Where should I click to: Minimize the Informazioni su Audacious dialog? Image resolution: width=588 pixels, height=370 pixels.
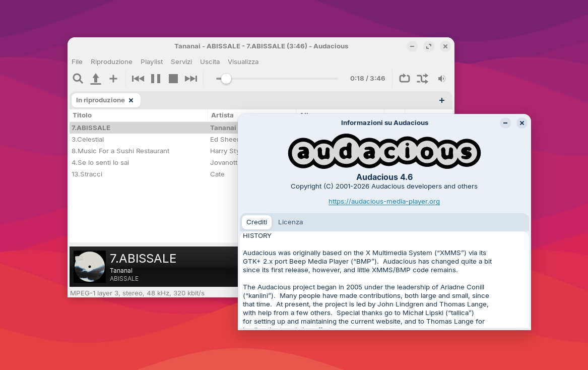tap(505, 122)
